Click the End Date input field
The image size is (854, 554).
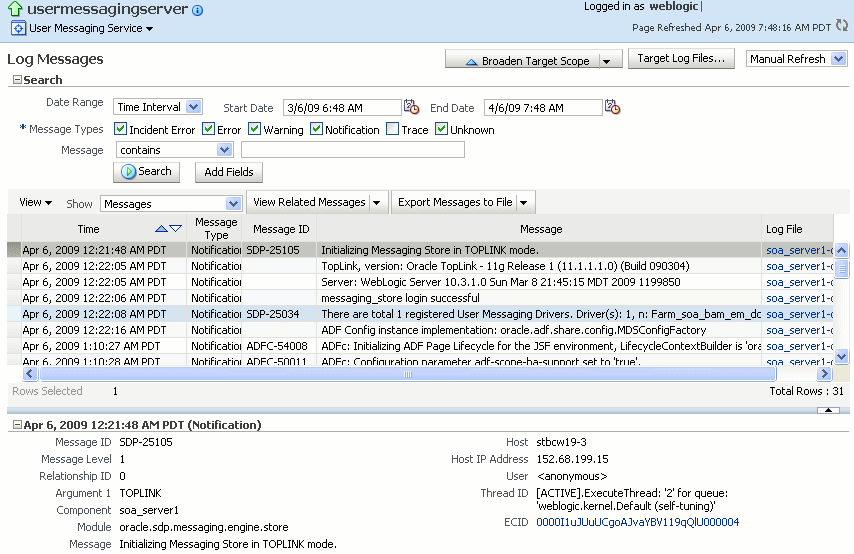[543, 108]
